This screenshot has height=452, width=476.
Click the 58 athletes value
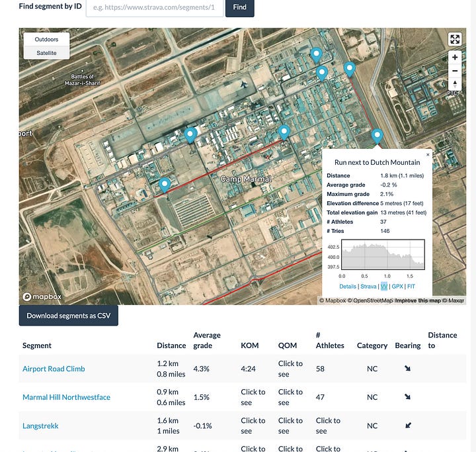tap(320, 369)
